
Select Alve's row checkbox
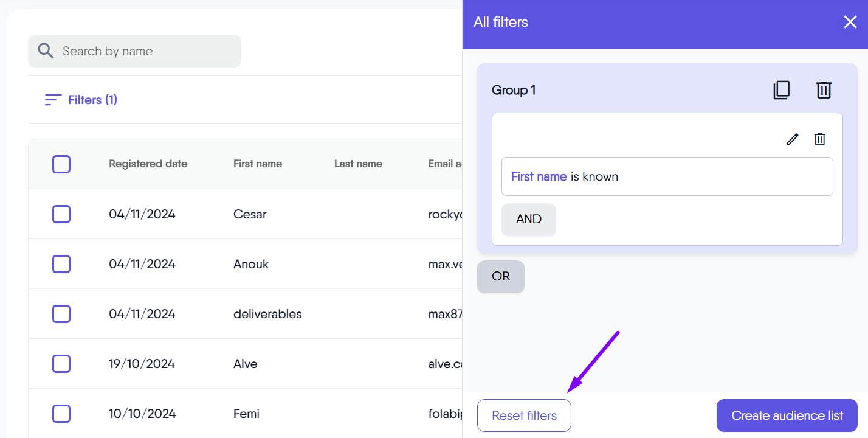click(x=61, y=364)
